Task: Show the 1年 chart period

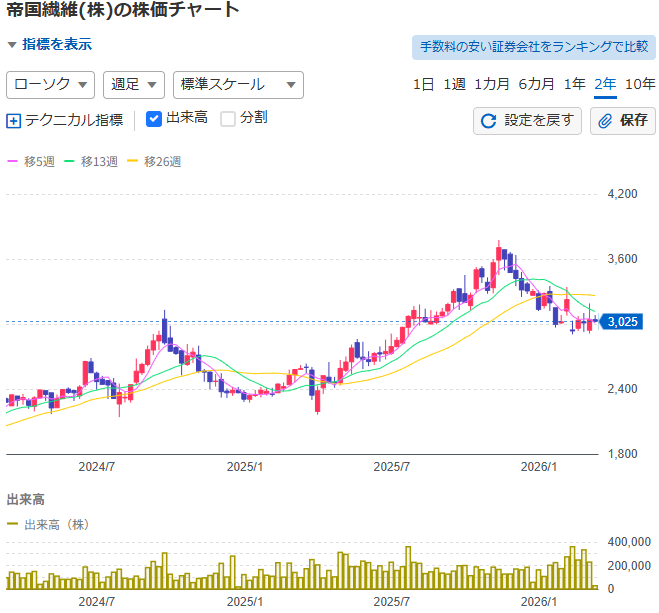Action: (574, 84)
